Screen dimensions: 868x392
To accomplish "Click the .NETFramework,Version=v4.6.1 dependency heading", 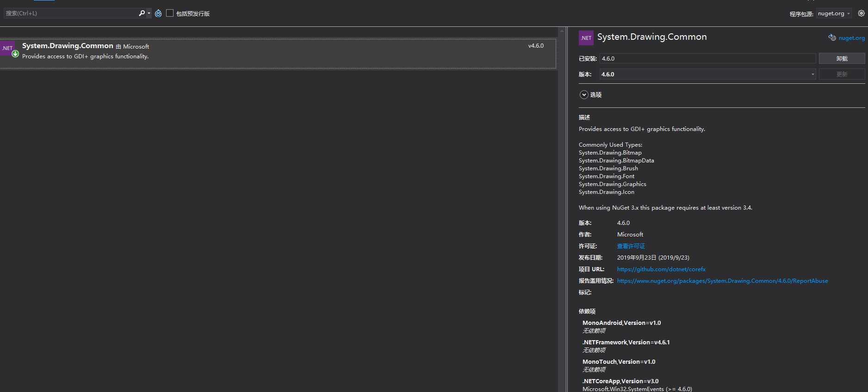I will (x=626, y=342).
